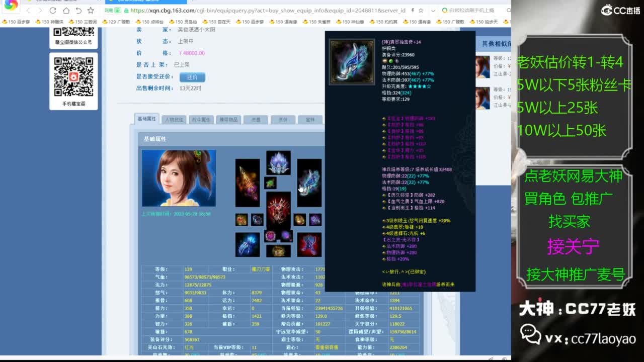
Task: Click the 其他相似角色 panel header
Action: click(493, 44)
